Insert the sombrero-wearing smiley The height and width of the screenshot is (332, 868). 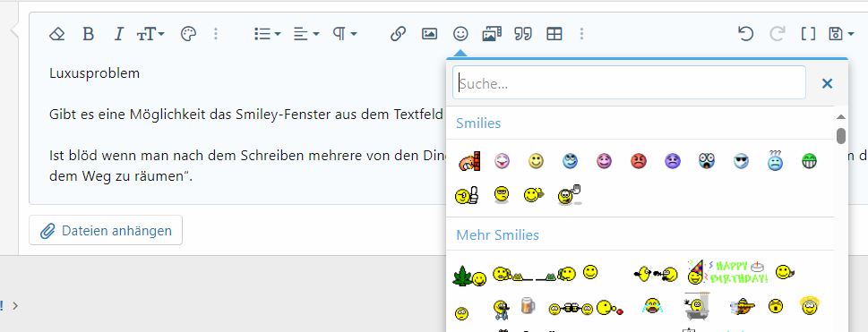coord(742,306)
